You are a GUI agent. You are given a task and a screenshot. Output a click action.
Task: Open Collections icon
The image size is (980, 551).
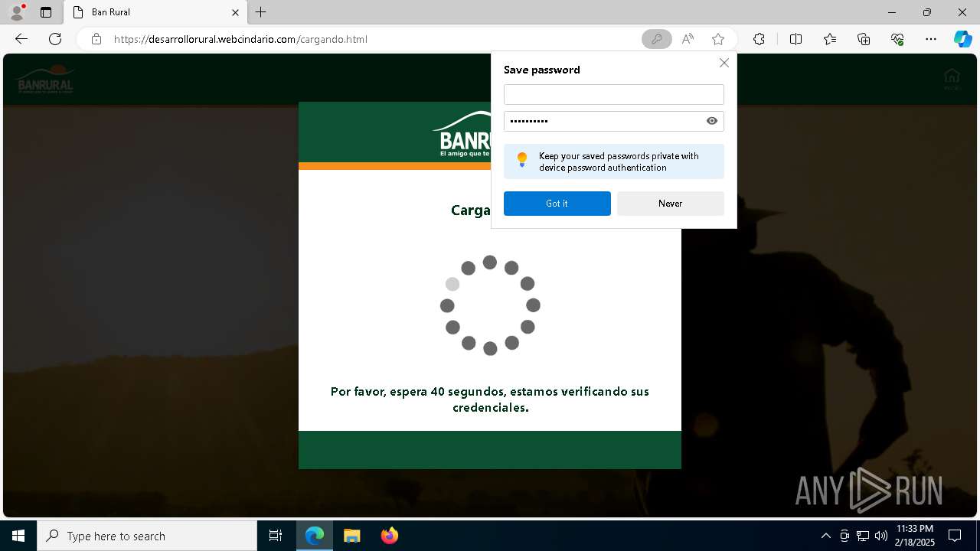click(864, 39)
